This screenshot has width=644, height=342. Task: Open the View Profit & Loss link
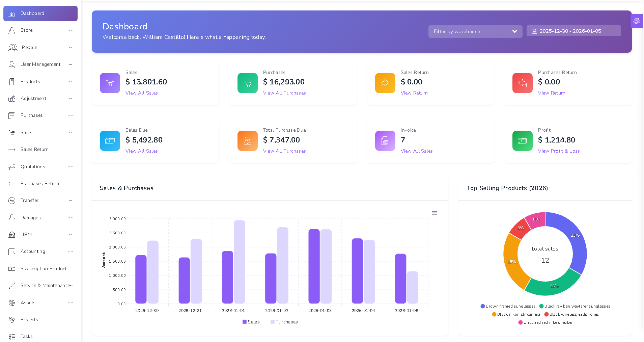559,151
